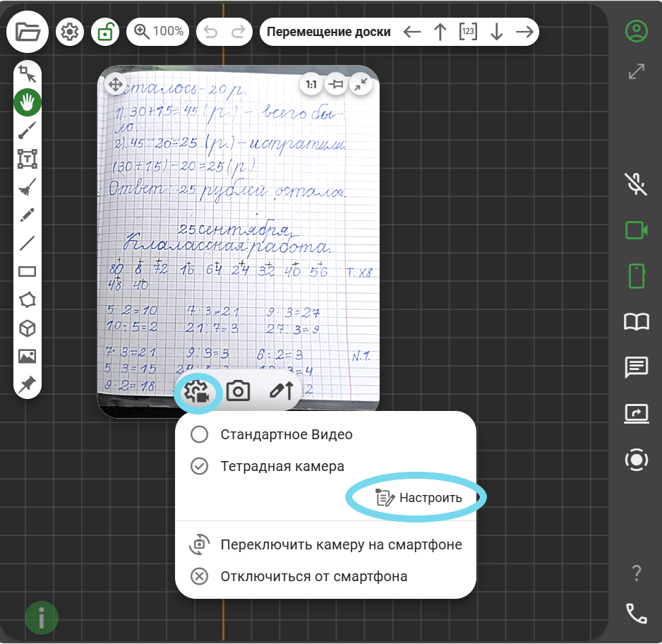Select the eraser broom tool
This screenshot has height=644, width=662.
pyautogui.click(x=28, y=186)
